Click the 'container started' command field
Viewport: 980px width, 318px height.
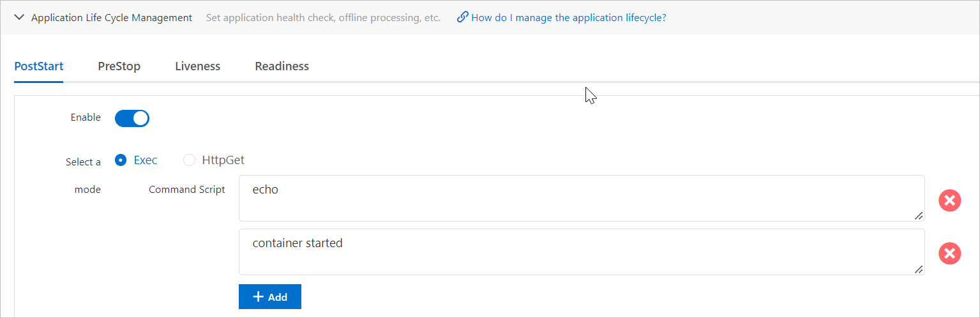581,252
